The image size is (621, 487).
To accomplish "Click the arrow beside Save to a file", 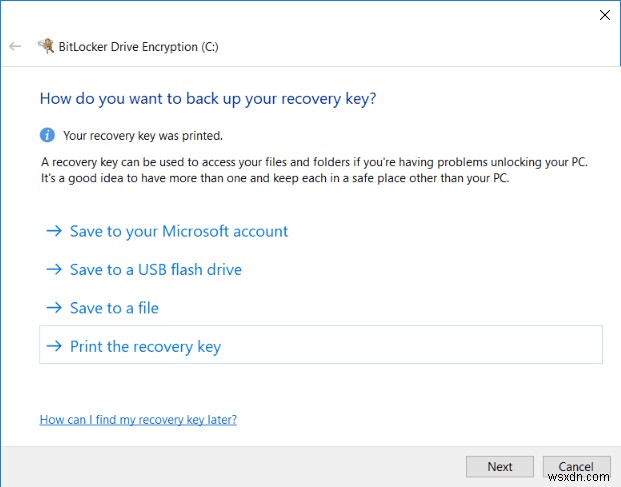I will click(x=54, y=308).
